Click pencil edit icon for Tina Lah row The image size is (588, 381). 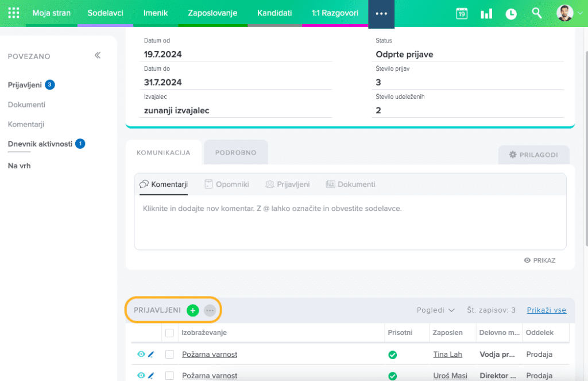pos(151,355)
